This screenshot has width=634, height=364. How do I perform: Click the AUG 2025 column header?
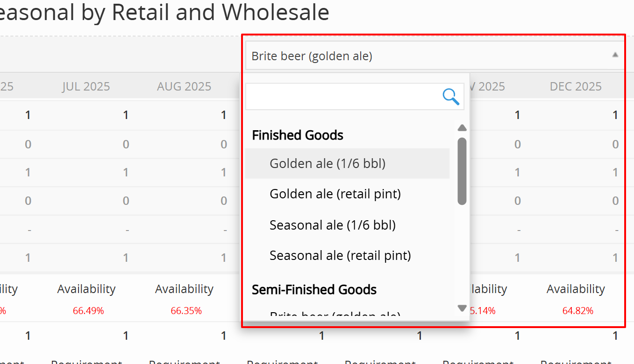click(x=184, y=86)
